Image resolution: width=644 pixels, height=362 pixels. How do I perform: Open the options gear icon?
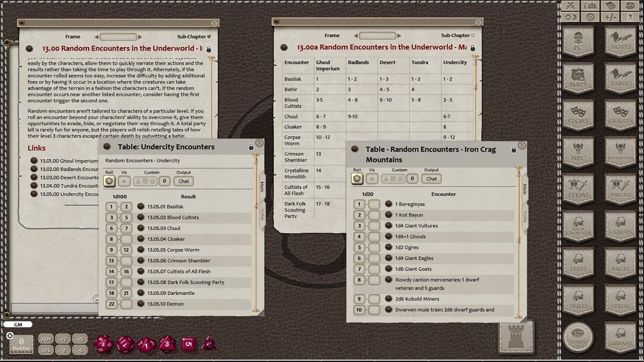coord(590,17)
